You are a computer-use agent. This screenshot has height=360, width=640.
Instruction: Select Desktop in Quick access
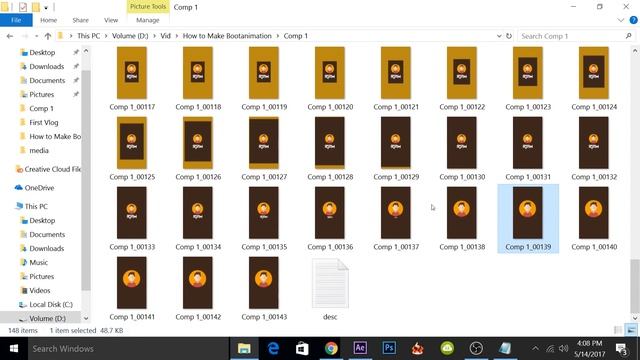pyautogui.click(x=42, y=52)
